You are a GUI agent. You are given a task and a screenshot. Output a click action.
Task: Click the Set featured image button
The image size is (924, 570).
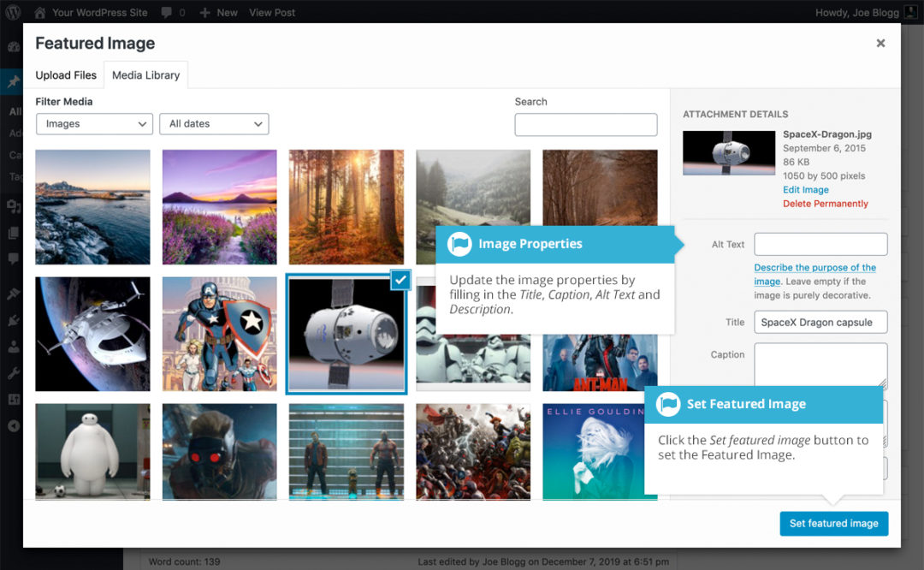pyautogui.click(x=833, y=523)
